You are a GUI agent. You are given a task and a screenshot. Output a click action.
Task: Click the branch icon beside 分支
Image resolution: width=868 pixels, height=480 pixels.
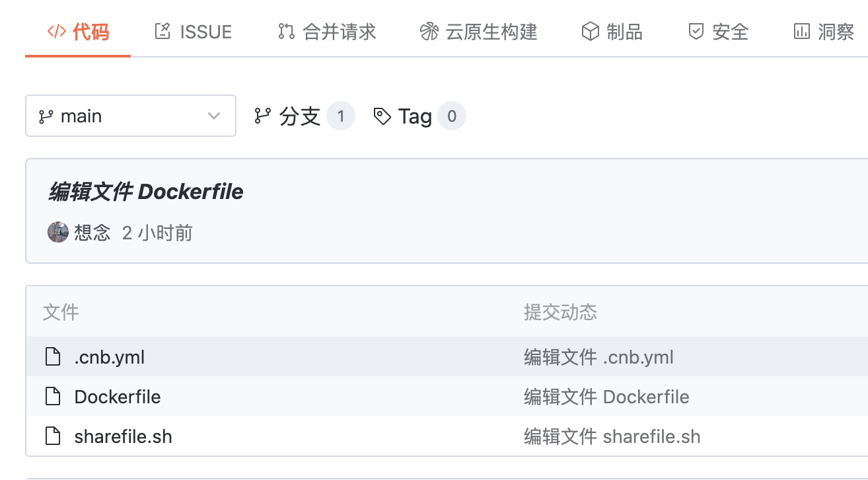(262, 116)
